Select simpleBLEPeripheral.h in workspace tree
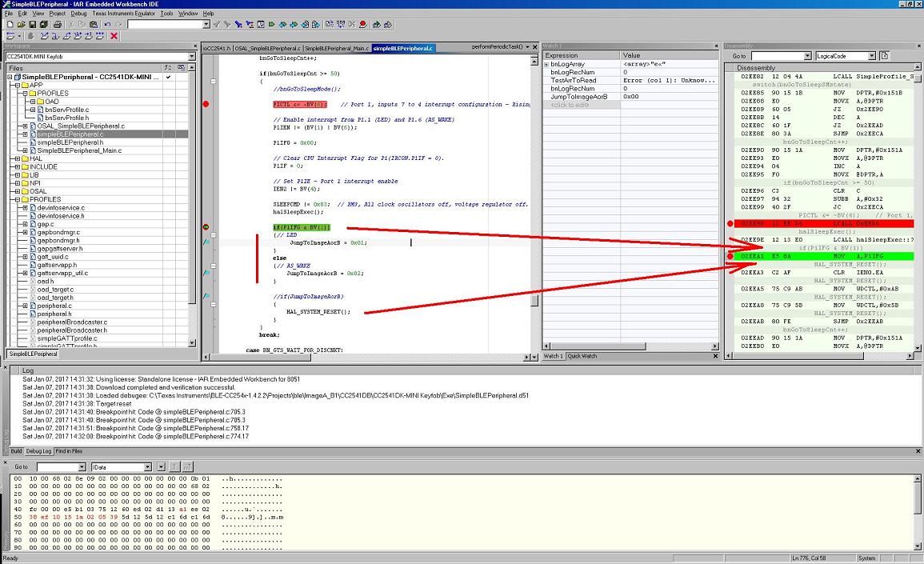 (70, 142)
